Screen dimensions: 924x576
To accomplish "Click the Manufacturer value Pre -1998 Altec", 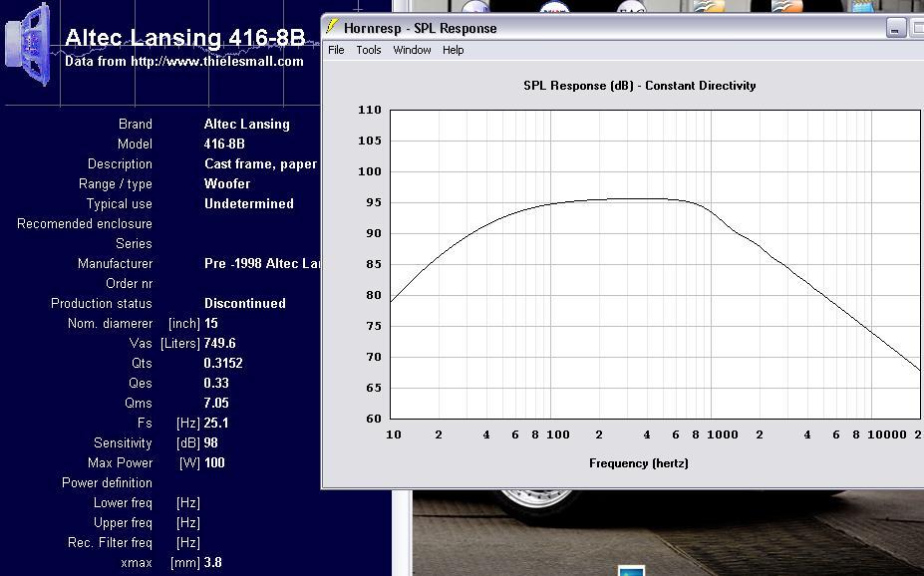I will [x=262, y=264].
